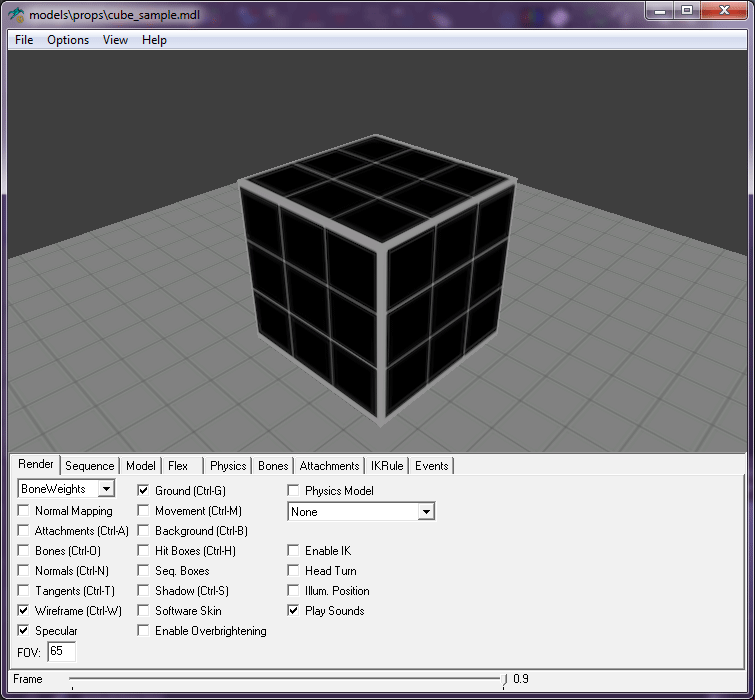Select the Render tab
This screenshot has width=755, height=700.
point(36,464)
